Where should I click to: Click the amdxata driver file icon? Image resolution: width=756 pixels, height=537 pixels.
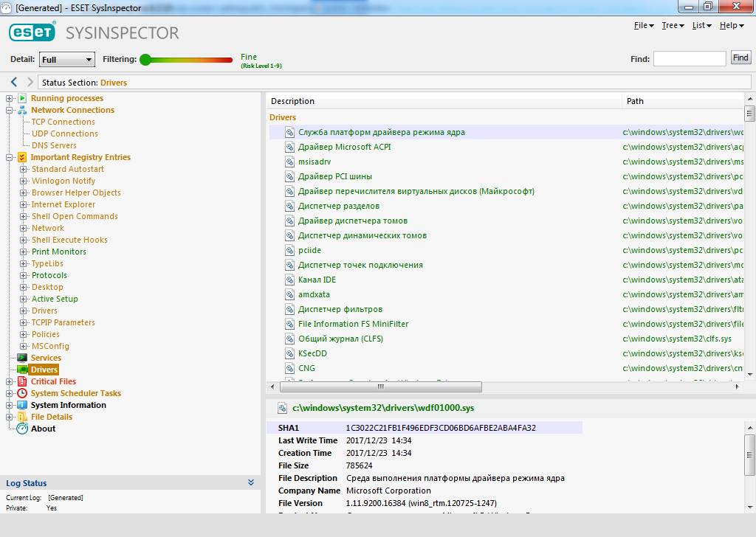coord(290,294)
